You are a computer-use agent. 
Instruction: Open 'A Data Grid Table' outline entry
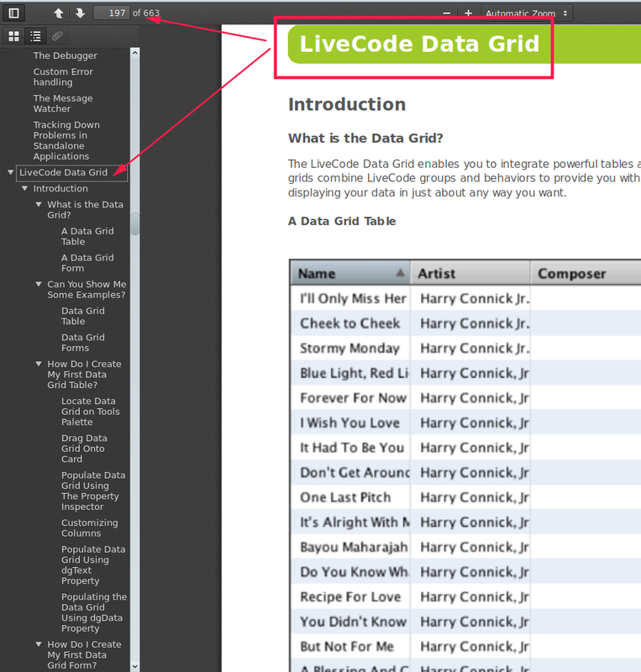coord(87,236)
